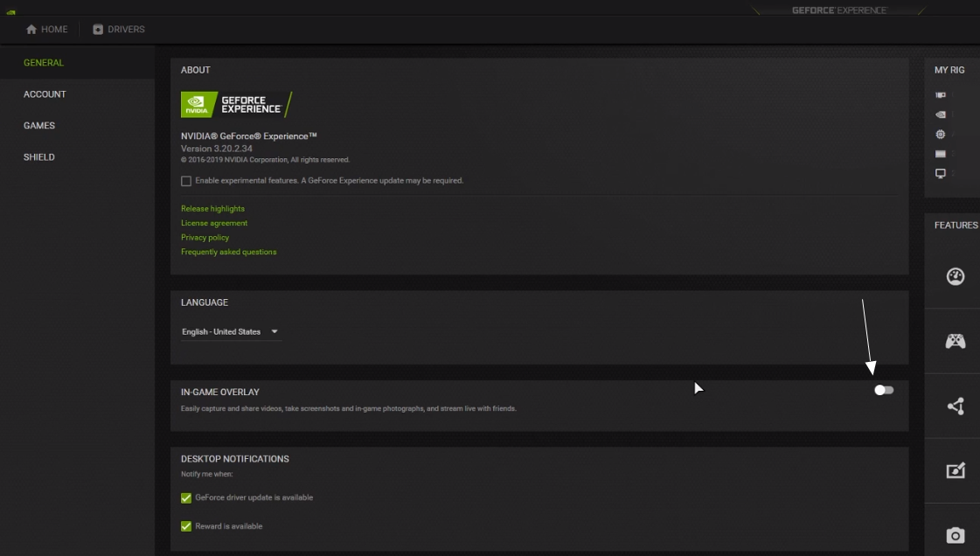
Task: Uncheck Reward is available notification
Action: coord(186,526)
